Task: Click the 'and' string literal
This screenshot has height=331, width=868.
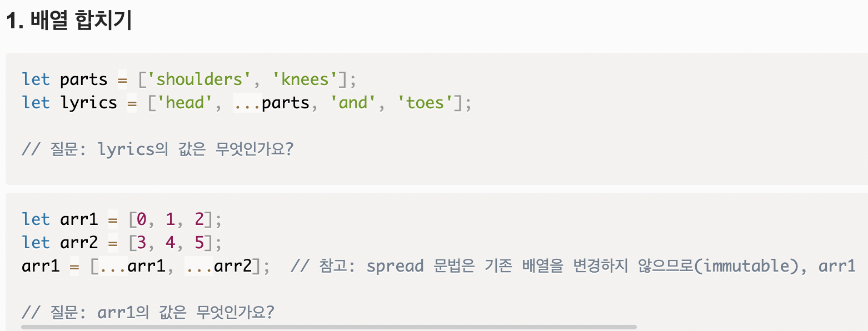Action: 353,103
